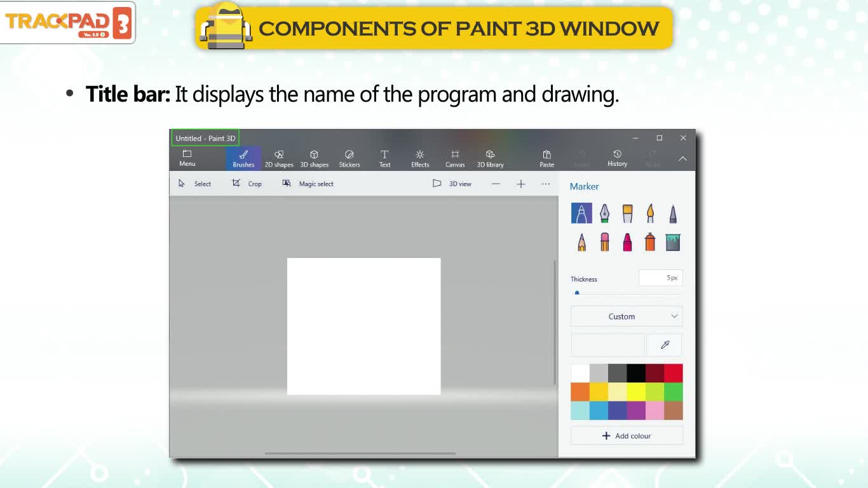Open the three-dot more options menu
Screen dimensions: 868x488
coord(546,184)
